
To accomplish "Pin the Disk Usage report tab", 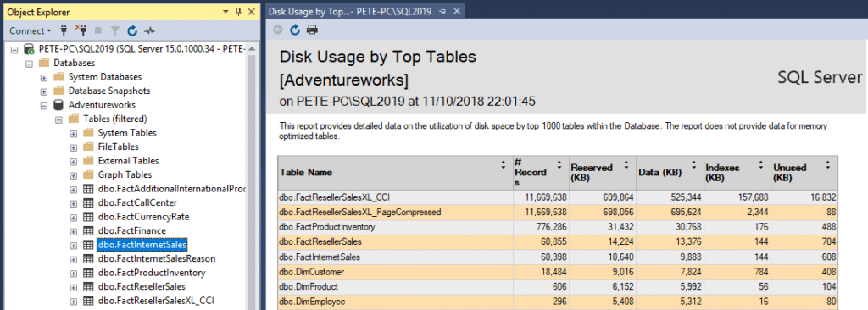I will 442,11.
